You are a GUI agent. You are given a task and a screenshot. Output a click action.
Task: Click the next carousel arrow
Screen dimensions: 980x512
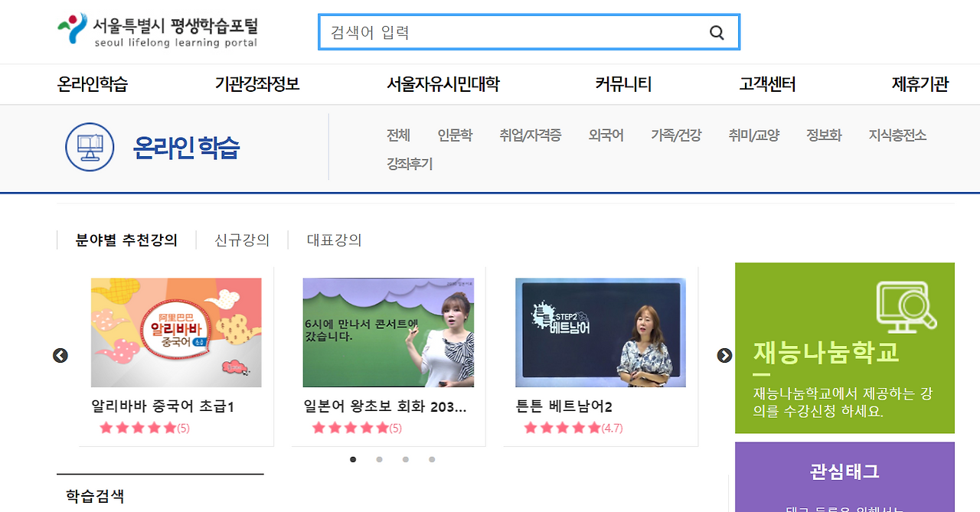724,355
